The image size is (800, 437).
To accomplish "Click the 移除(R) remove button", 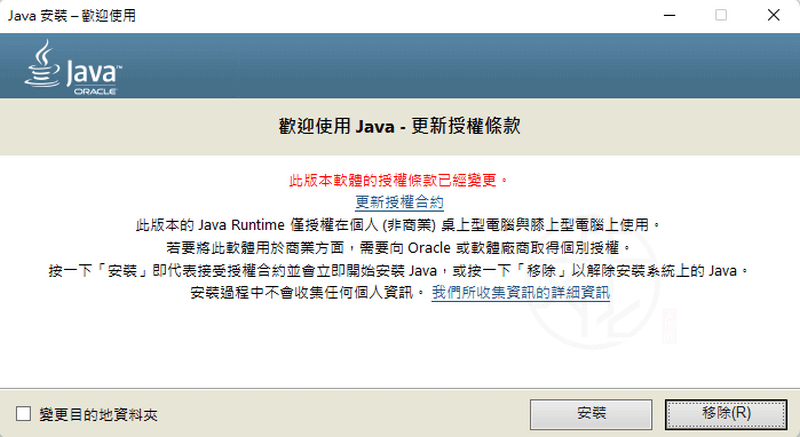I will click(x=726, y=414).
